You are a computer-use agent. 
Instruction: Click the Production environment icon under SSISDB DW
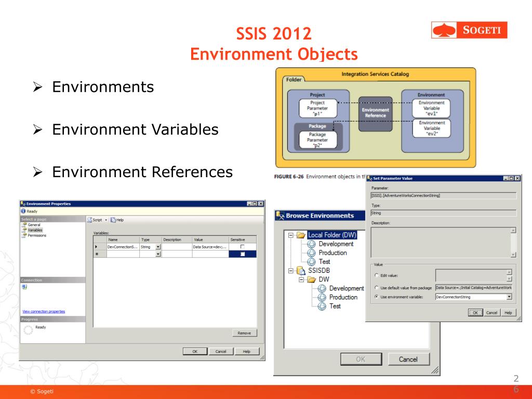pyautogui.click(x=322, y=297)
